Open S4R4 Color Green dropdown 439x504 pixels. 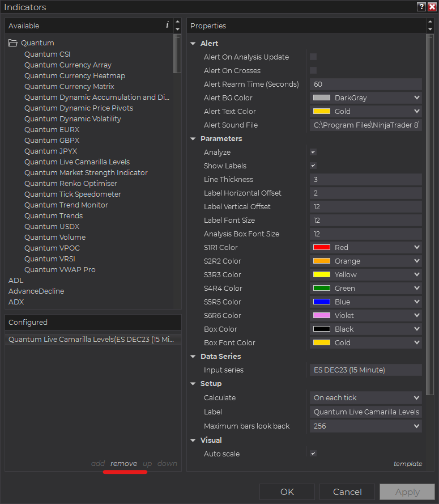[x=366, y=288]
